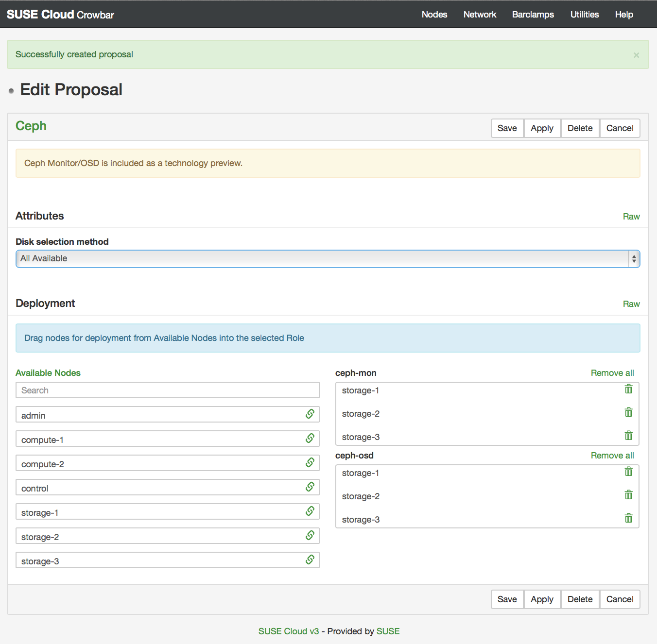Image resolution: width=657 pixels, height=644 pixels.
Task: Remove storage-2 from ceph-osd via trash icon
Action: (629, 495)
